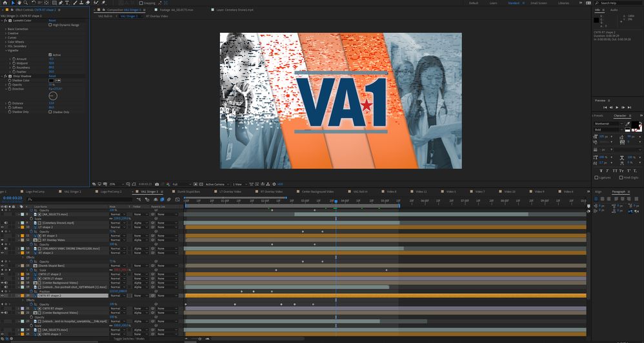Image resolution: width=644 pixels, height=343 pixels.
Task: Select the Rectangle shape tool
Action: (54, 3)
